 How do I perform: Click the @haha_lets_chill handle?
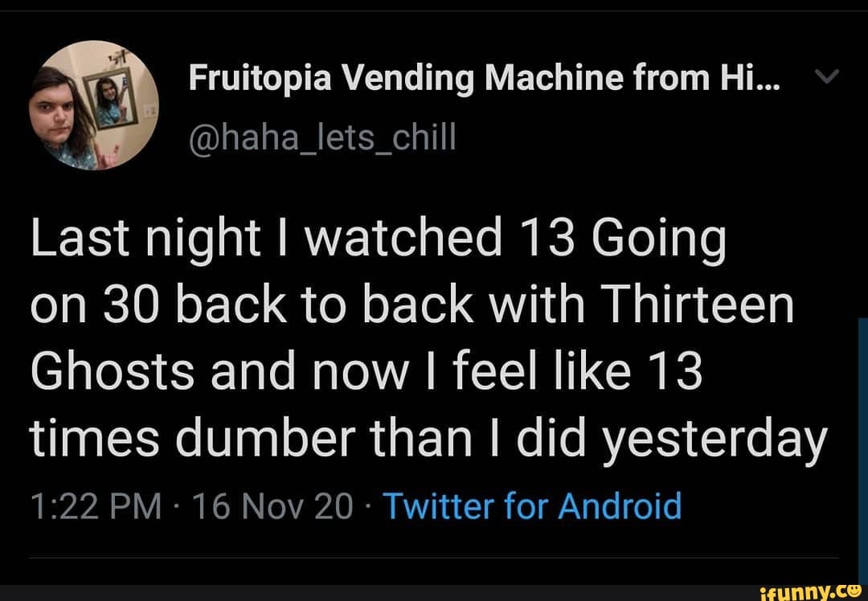321,139
